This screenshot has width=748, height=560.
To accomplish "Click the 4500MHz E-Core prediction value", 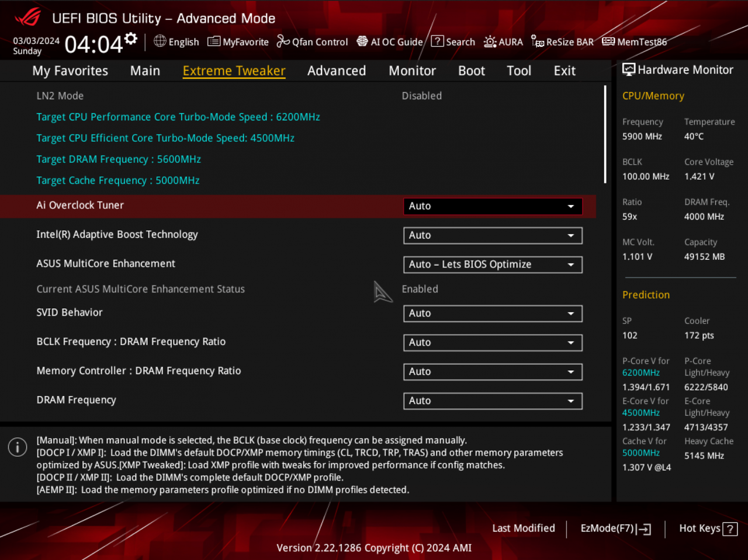I will [641, 413].
